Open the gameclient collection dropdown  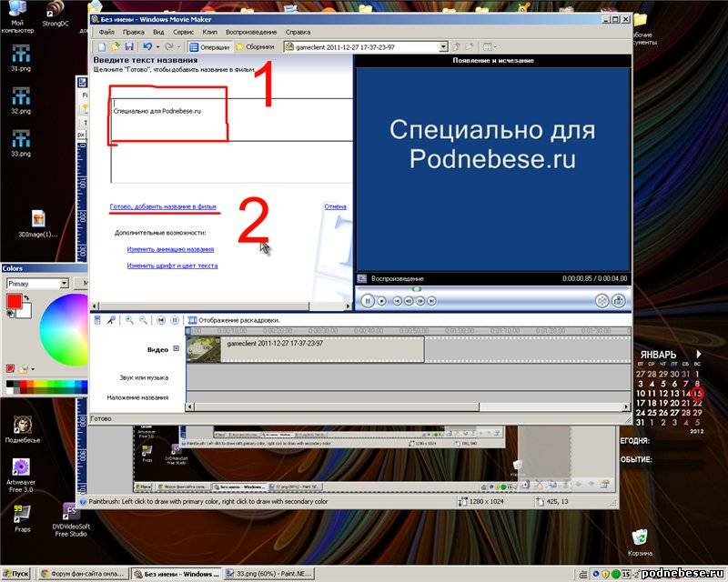point(443,47)
